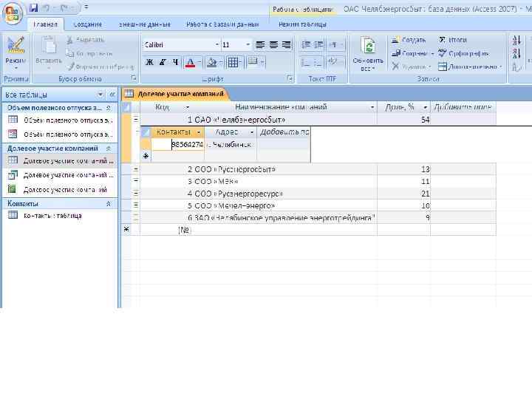Image resolution: width=532 pixels, height=399 pixels.
Task: Click the Обновить все refresh icon
Action: (x=369, y=46)
